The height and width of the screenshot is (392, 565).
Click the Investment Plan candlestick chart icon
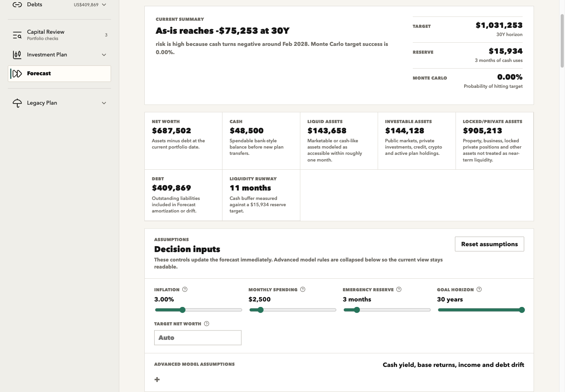click(17, 54)
